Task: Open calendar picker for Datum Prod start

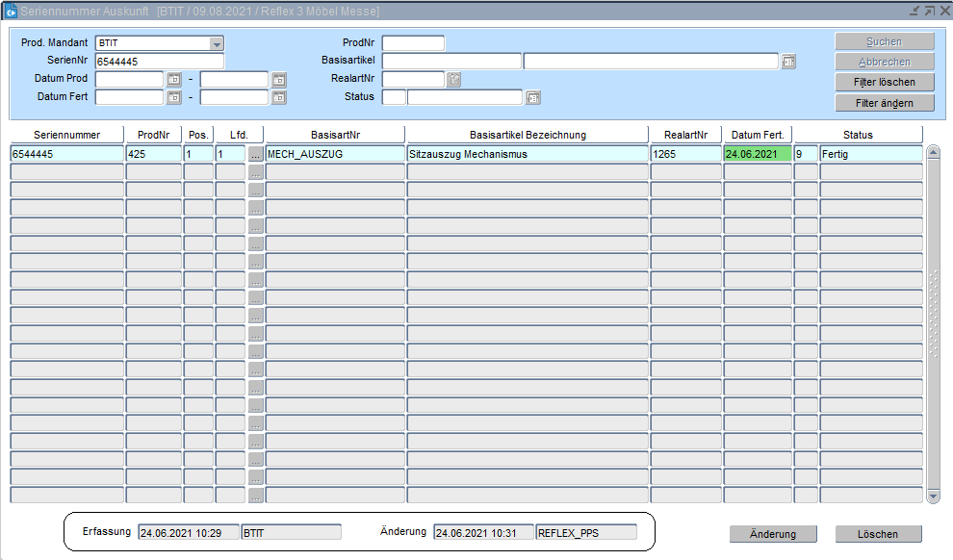Action: [174, 80]
